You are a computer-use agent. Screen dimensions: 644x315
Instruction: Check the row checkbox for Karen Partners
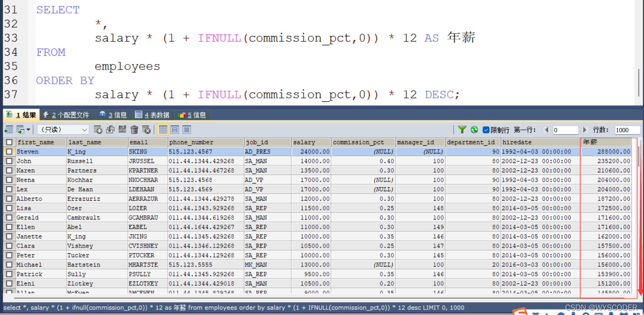pyautogui.click(x=9, y=170)
